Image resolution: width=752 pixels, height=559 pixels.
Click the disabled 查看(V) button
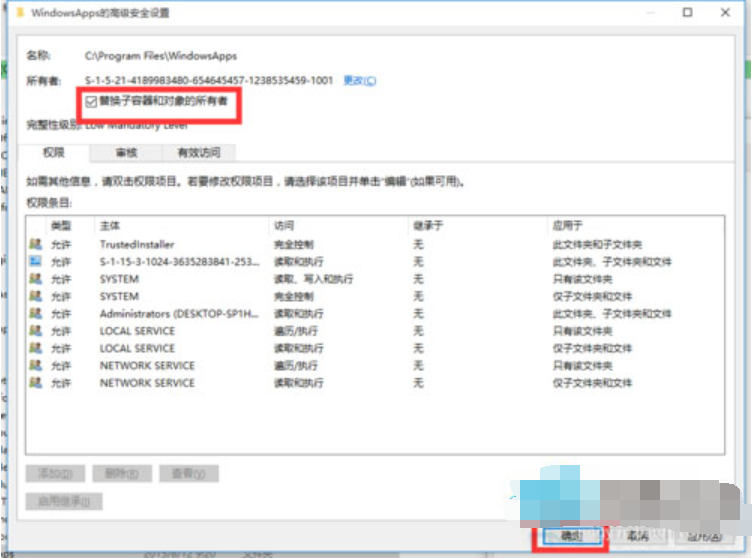tap(189, 474)
